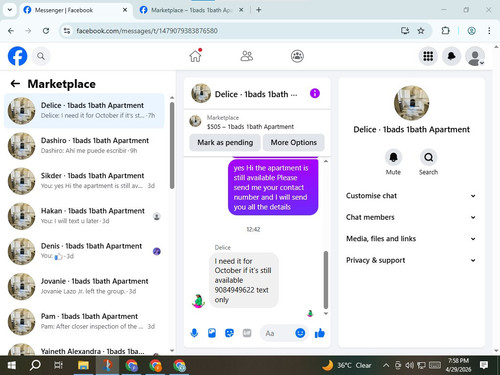Click the Facebook search magnifier icon
The width and height of the screenshot is (500, 375).
coord(41,56)
